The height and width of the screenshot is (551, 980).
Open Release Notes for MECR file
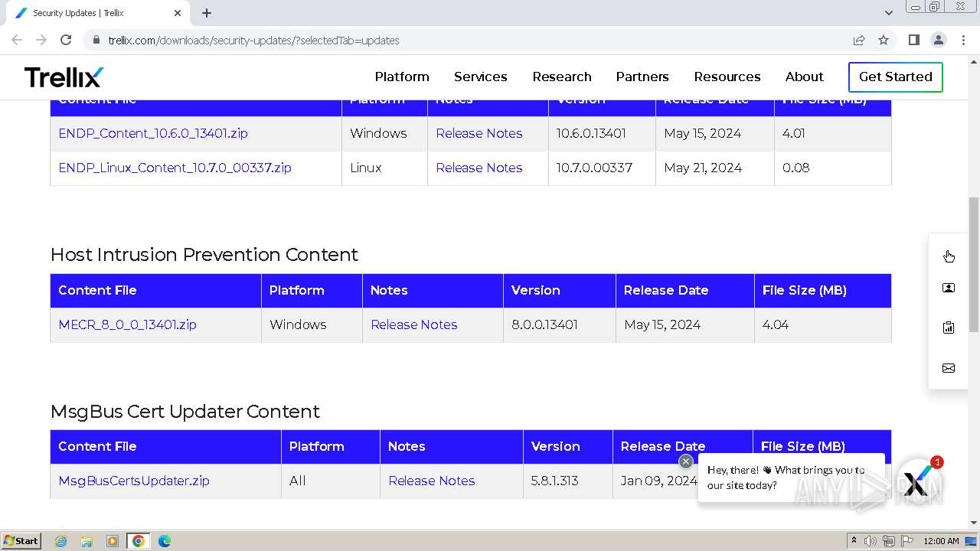[414, 324]
